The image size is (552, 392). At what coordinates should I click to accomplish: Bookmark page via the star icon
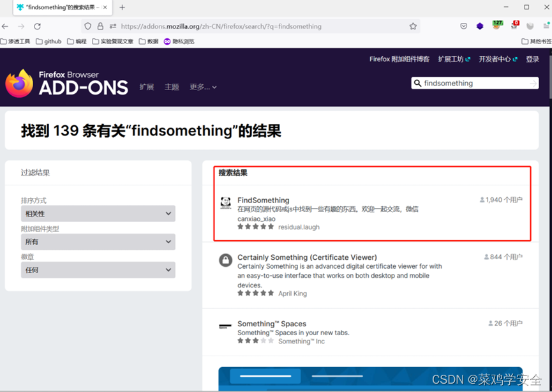coord(413,26)
